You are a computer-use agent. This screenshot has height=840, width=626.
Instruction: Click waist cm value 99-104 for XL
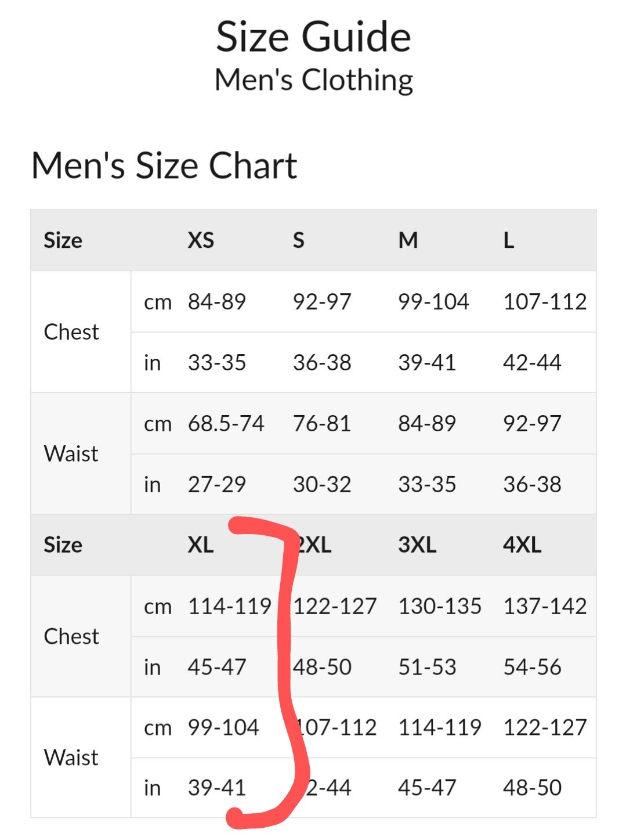(x=223, y=727)
